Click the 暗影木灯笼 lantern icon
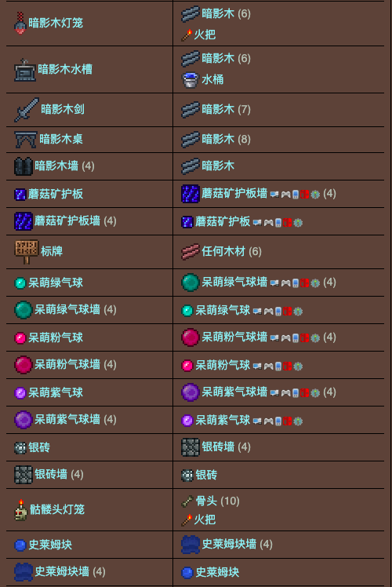 [x=20, y=23]
